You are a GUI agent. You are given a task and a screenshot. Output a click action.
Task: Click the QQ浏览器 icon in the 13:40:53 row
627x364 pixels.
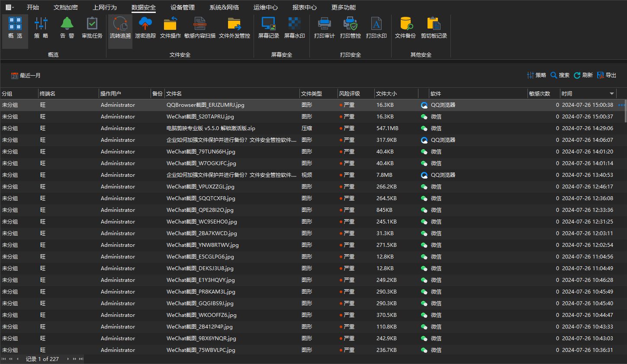pyautogui.click(x=424, y=175)
